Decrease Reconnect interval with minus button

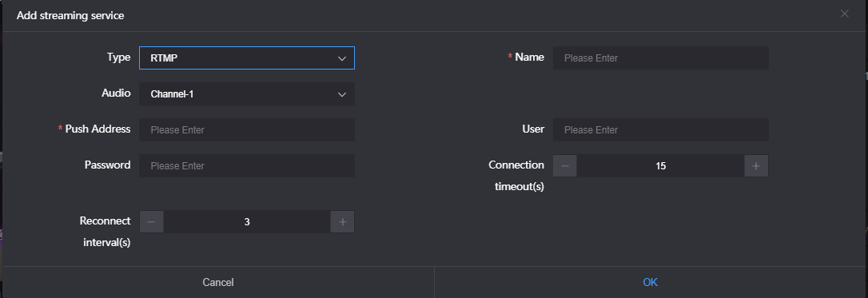coord(152,222)
